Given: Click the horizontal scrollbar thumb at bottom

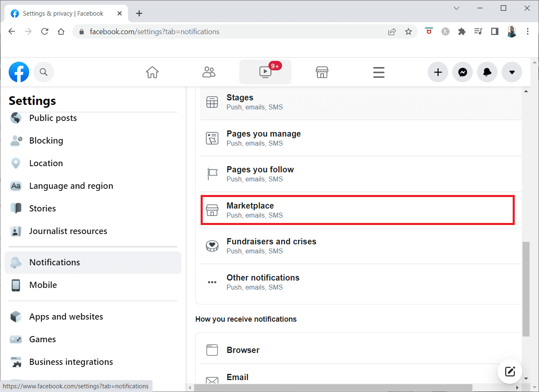Looking at the screenshot, I should [333, 387].
